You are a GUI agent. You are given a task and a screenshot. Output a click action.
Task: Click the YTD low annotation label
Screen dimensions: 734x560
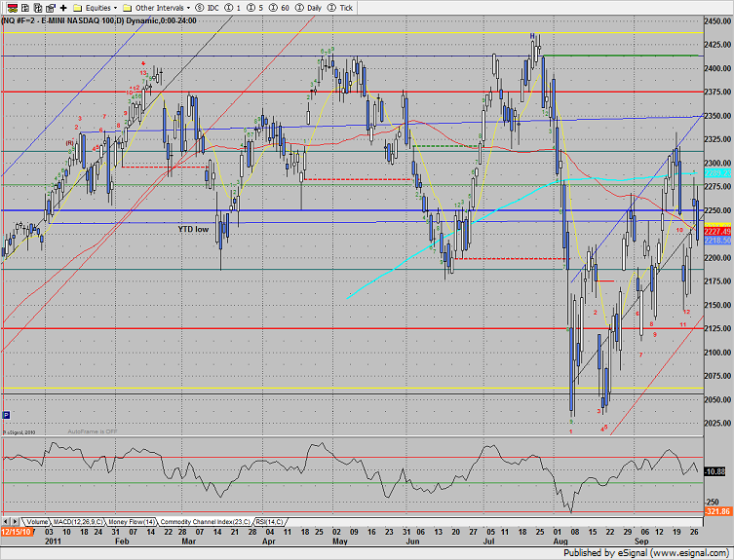coord(193,229)
